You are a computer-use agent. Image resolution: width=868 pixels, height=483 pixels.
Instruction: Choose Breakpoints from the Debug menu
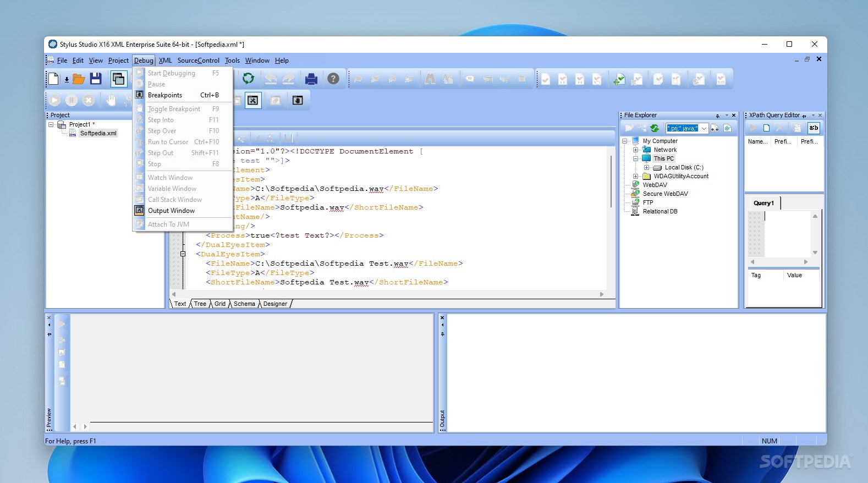183,95
